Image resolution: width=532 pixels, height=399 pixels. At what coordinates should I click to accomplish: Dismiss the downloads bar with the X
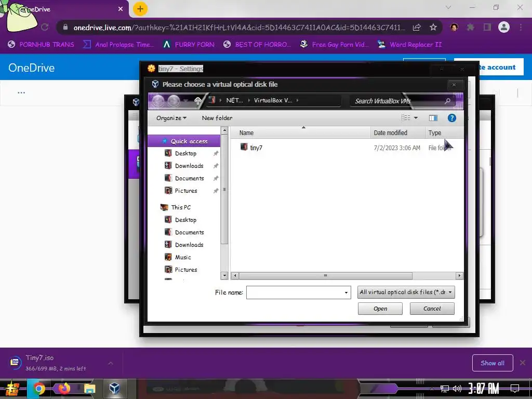click(x=523, y=363)
